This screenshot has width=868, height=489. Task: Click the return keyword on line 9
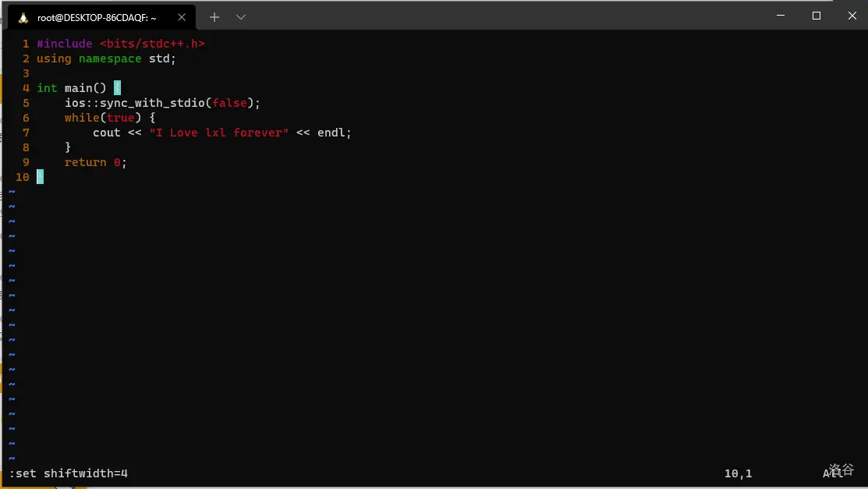click(x=85, y=162)
